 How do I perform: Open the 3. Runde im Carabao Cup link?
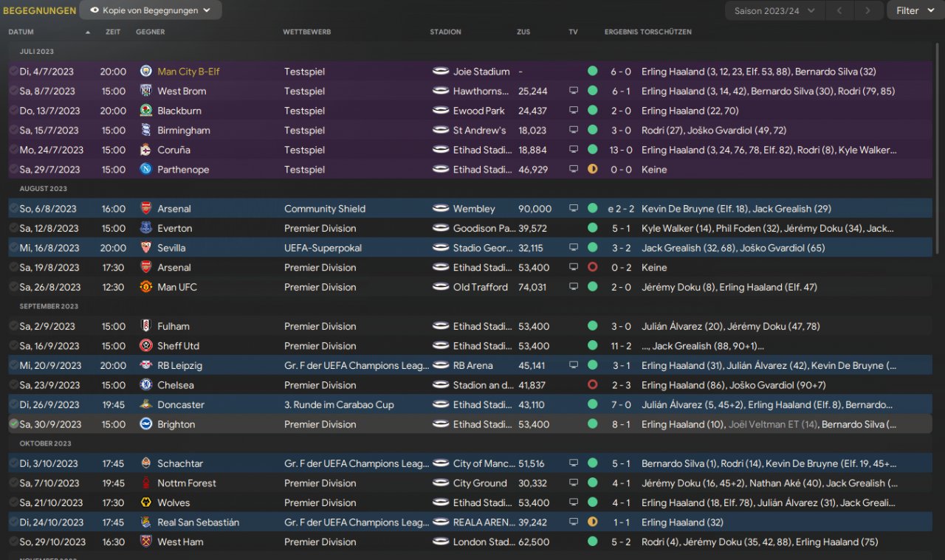pos(339,404)
